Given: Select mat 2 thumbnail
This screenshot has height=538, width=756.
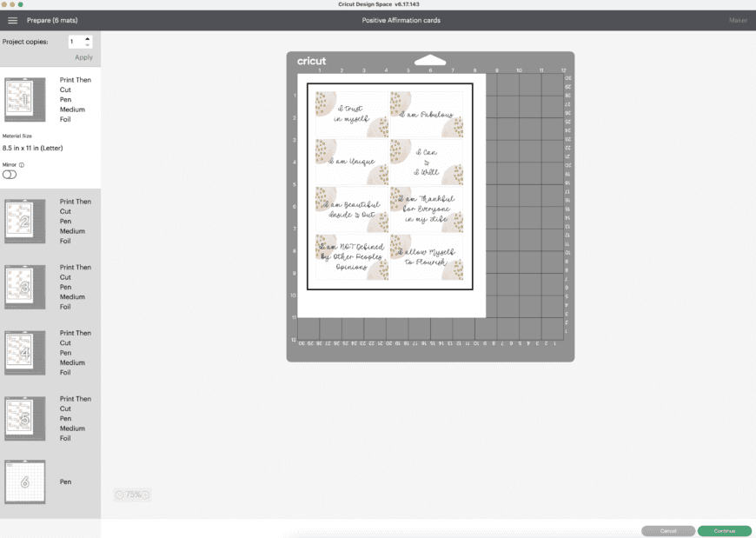Looking at the screenshot, I should tap(25, 222).
